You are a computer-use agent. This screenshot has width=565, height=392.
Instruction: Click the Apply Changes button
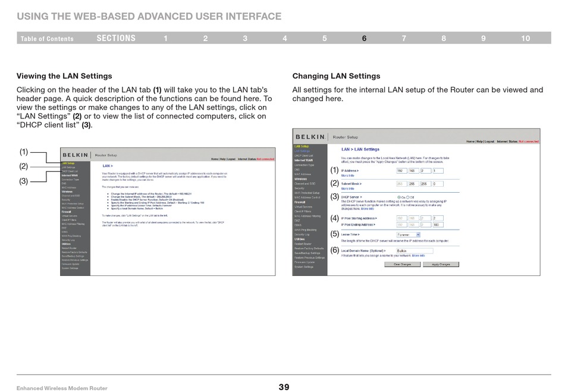[441, 265]
